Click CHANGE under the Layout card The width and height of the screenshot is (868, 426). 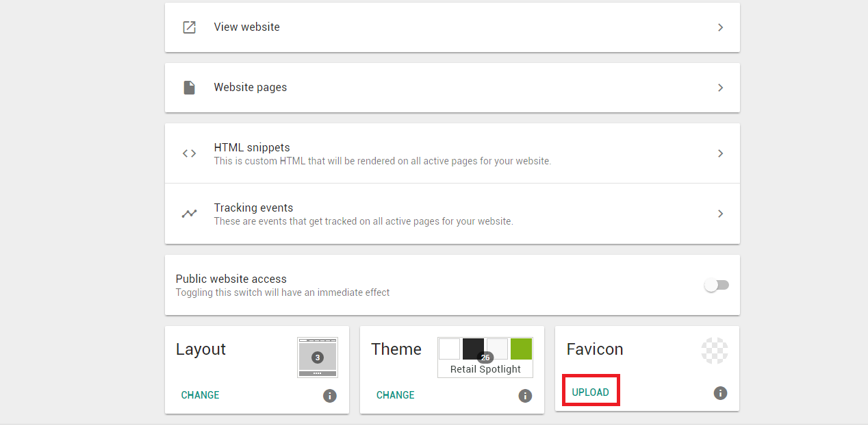[200, 395]
